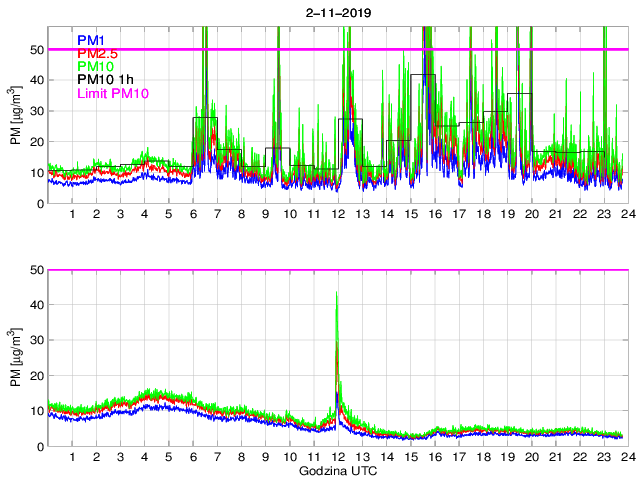Click the 30 y-axis tick on upper chart

tap(35, 111)
